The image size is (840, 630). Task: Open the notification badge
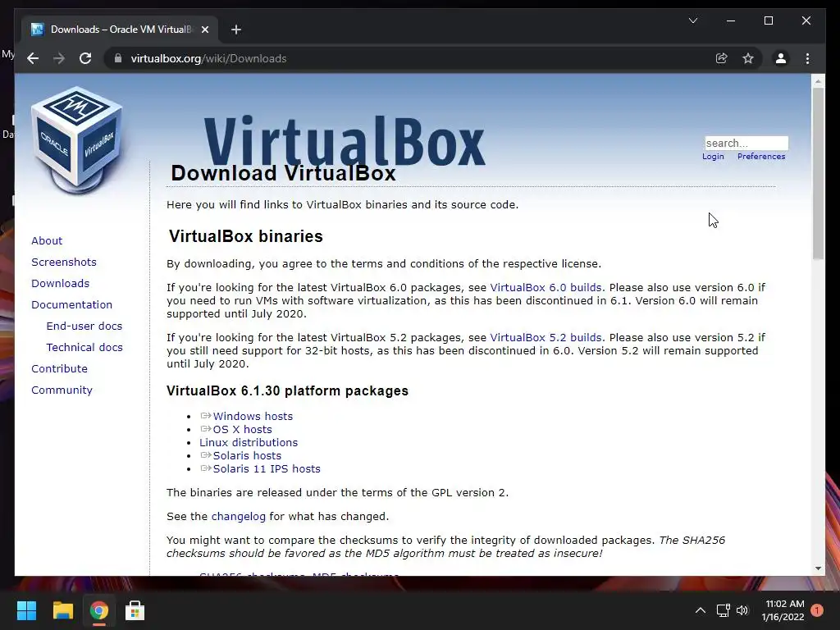click(817, 610)
